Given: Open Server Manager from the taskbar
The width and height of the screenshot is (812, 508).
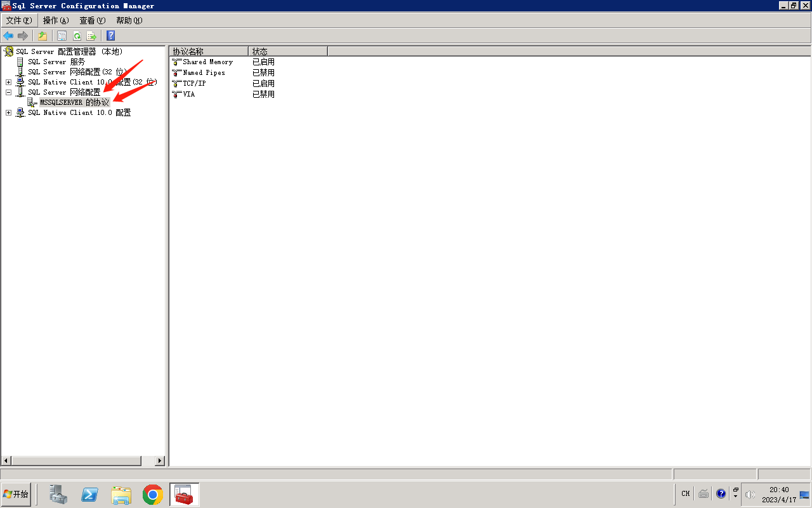Looking at the screenshot, I should click(x=59, y=494).
